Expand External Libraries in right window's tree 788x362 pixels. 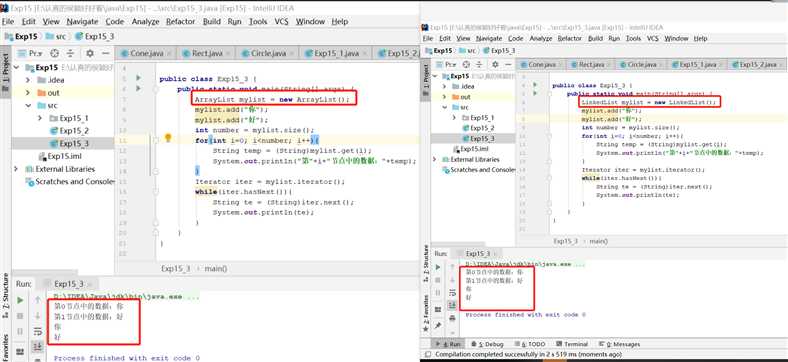click(435, 159)
